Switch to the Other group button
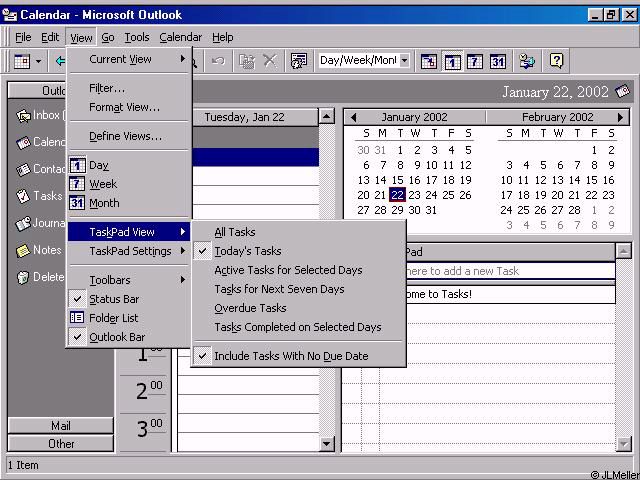 pyautogui.click(x=61, y=444)
